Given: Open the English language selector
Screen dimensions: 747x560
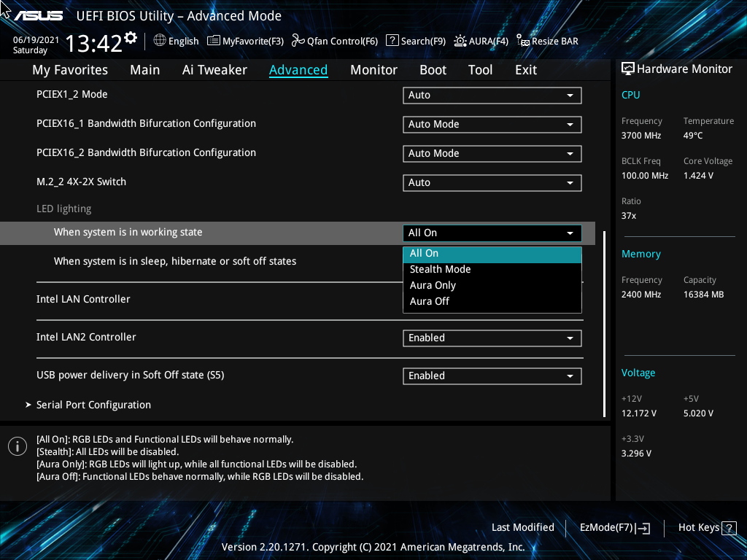Looking at the screenshot, I should 176,41.
